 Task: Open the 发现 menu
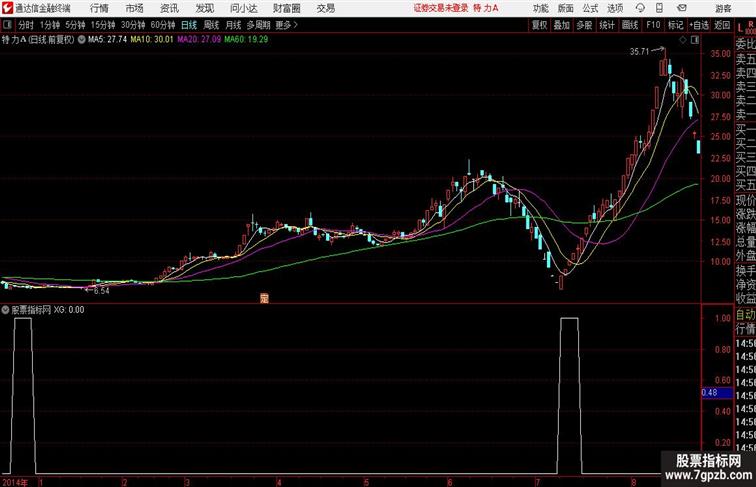204,8
